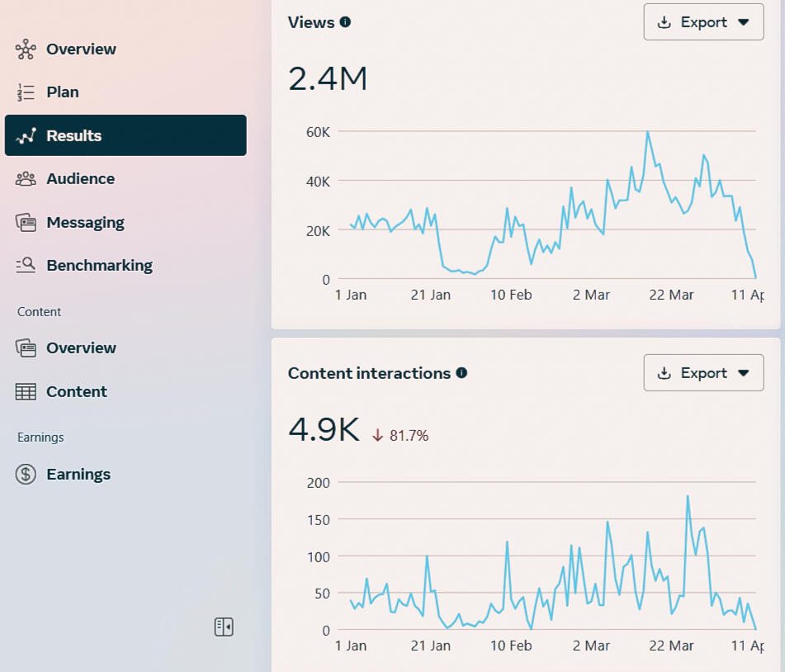Open the Views Export dropdown
The image size is (785, 672).
702,22
